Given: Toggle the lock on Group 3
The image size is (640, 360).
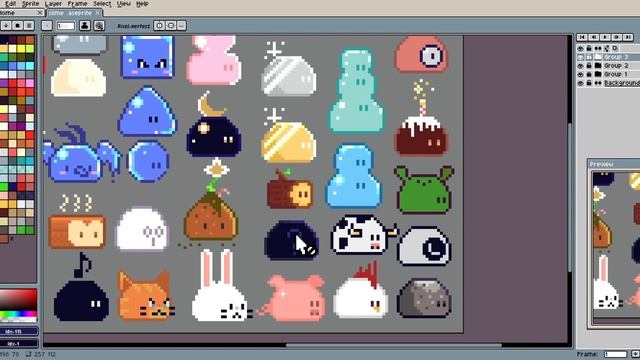Looking at the screenshot, I should [589, 57].
